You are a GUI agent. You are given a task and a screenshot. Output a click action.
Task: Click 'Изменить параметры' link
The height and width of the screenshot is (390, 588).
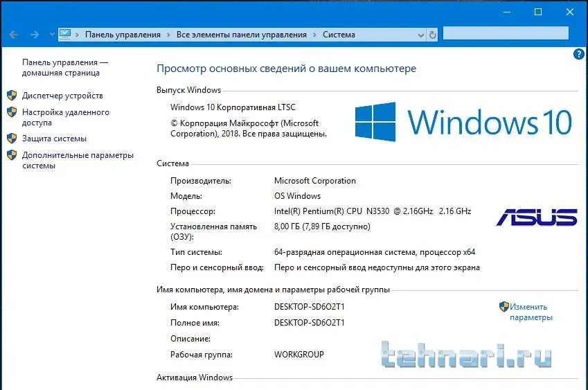coord(531,312)
